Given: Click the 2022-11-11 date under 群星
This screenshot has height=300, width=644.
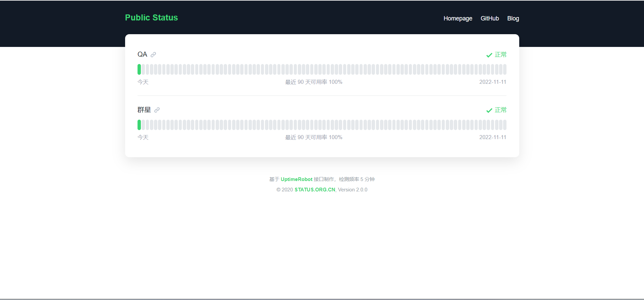Looking at the screenshot, I should (x=492, y=137).
